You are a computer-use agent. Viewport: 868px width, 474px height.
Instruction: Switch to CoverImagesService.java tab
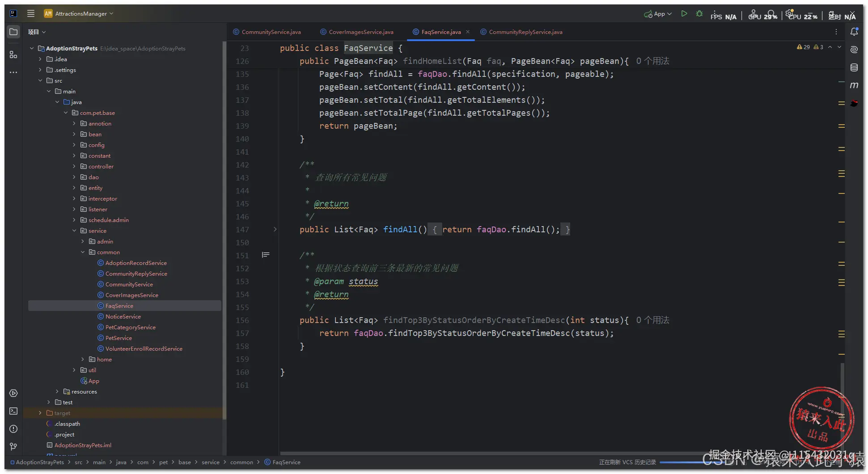[x=357, y=32]
